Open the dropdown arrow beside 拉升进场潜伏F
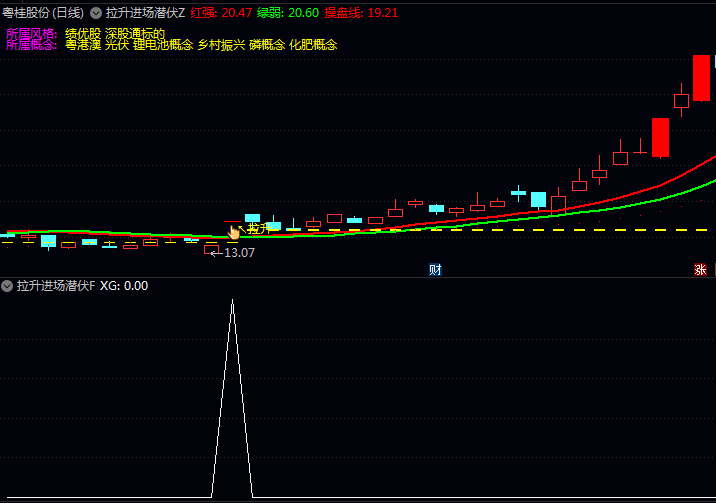 point(7,286)
